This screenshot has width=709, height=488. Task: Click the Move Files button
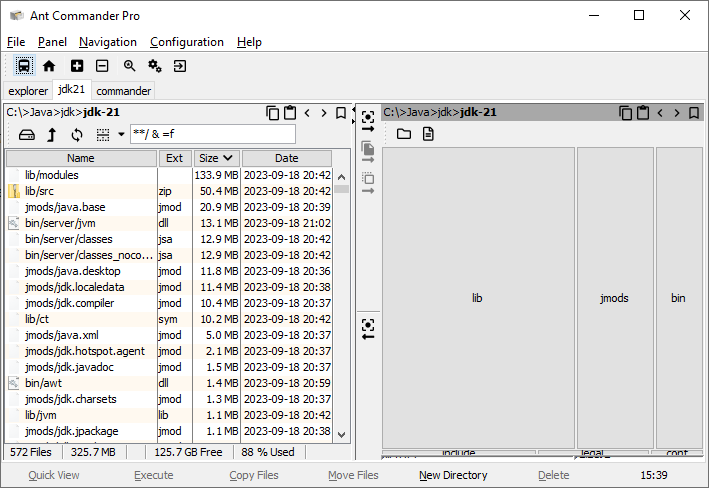pos(353,475)
